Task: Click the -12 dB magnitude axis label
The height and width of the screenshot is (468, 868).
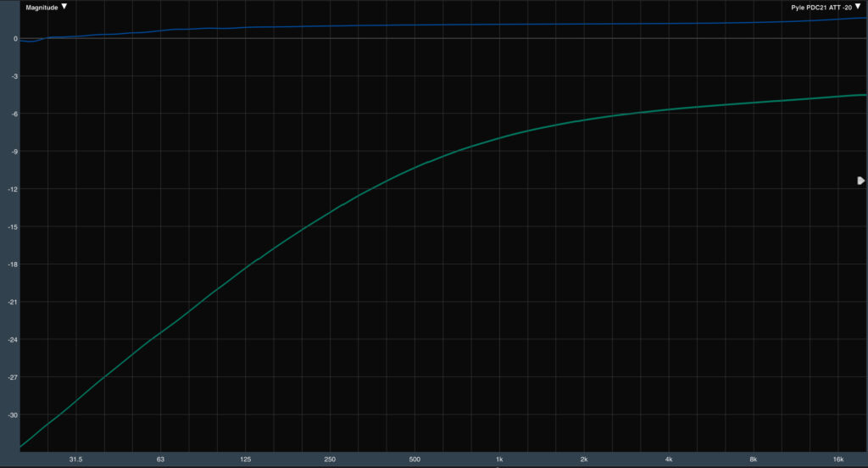Action: (x=14, y=189)
